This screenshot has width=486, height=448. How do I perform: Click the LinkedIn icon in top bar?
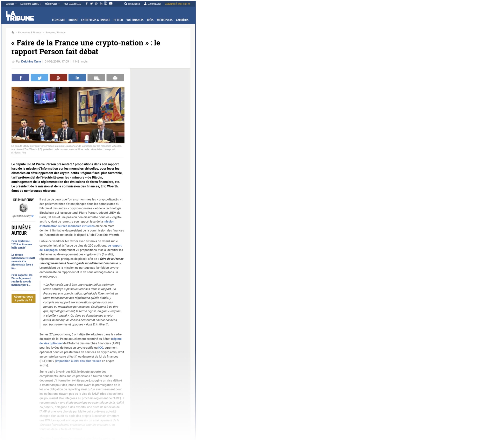(x=101, y=4)
